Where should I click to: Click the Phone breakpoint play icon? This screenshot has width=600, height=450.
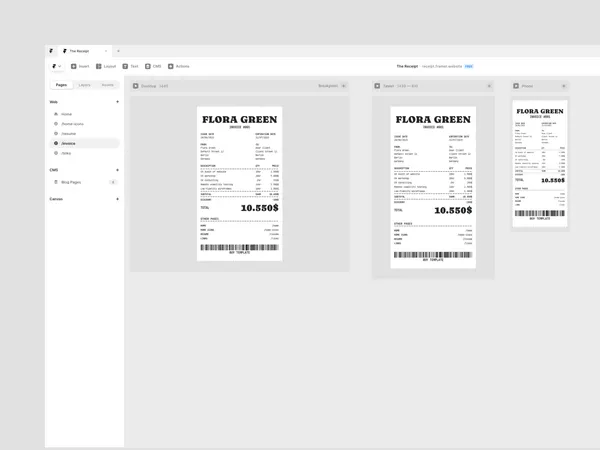tap(516, 86)
